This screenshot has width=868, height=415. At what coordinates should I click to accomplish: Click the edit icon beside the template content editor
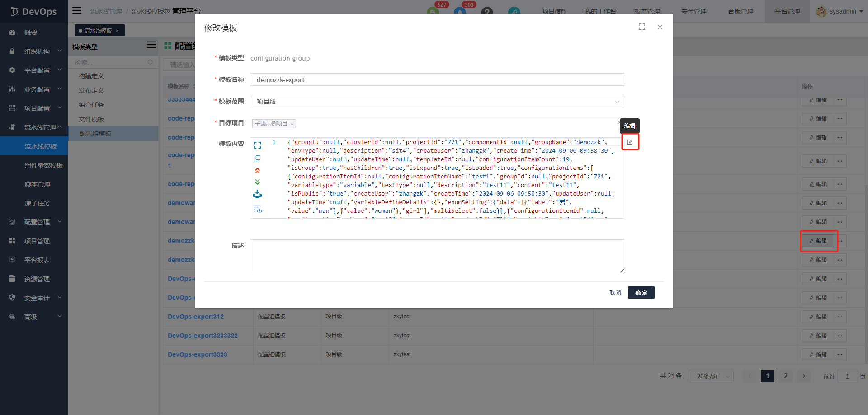(x=630, y=142)
